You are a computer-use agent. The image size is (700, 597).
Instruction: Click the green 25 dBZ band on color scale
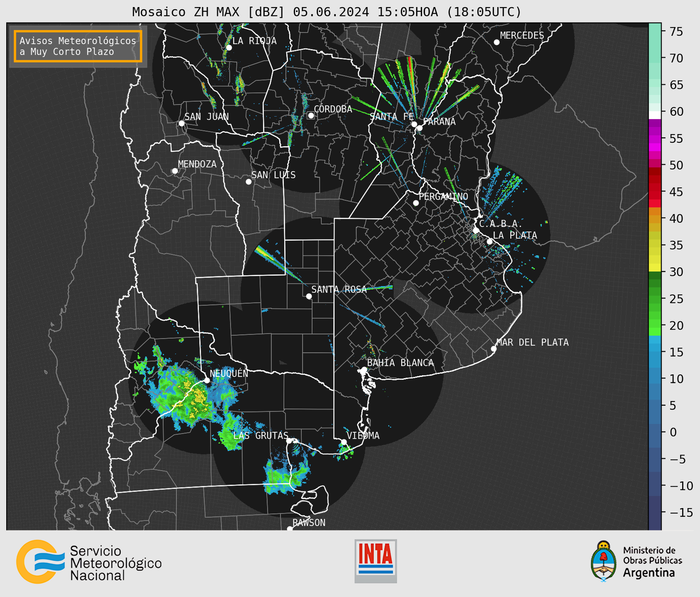pos(655,299)
